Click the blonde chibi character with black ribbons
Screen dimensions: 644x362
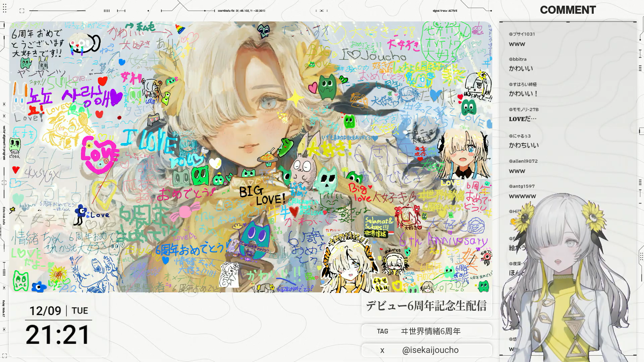pos(464,155)
